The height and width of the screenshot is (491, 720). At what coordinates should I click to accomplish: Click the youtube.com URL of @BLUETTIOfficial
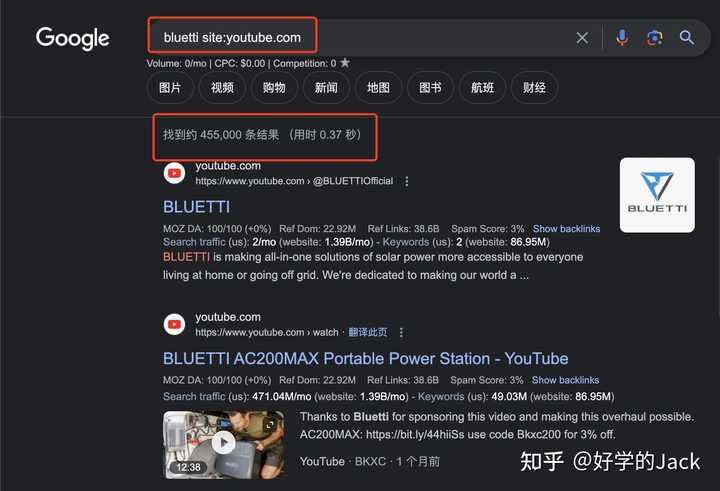click(294, 181)
